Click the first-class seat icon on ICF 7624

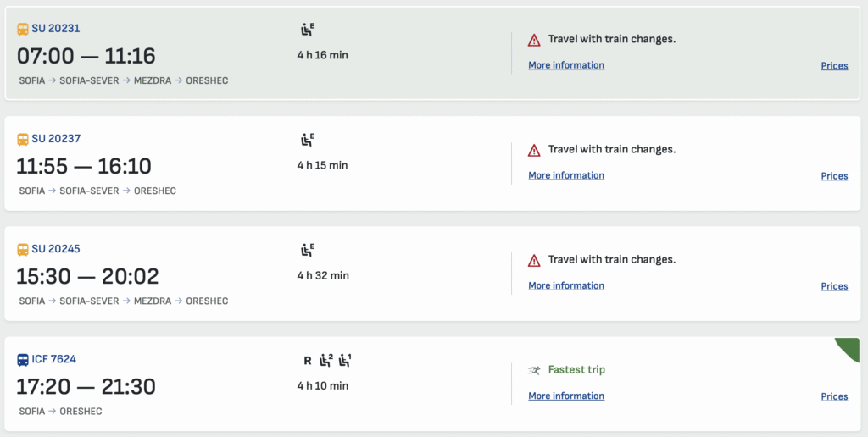click(344, 360)
